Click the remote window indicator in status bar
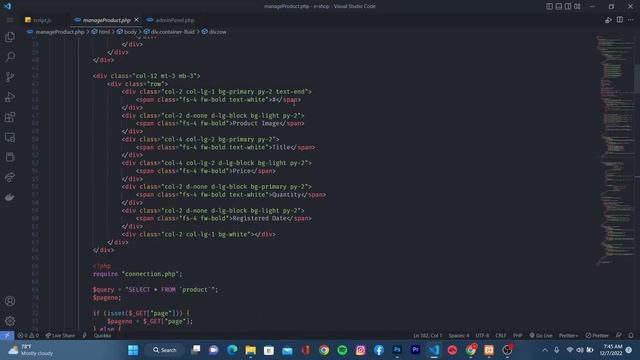Image resolution: width=640 pixels, height=360 pixels. pyautogui.click(x=7, y=336)
